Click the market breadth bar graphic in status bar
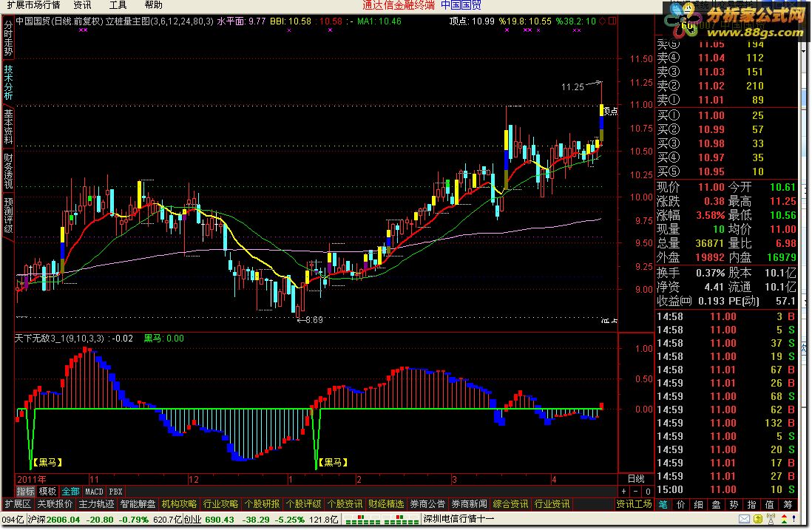812x530 pixels. click(x=382, y=520)
